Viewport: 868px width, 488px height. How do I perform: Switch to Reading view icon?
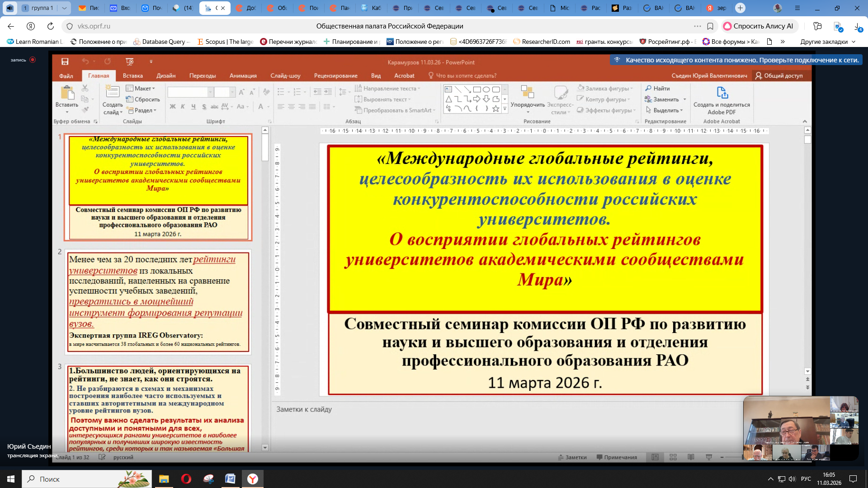691,457
